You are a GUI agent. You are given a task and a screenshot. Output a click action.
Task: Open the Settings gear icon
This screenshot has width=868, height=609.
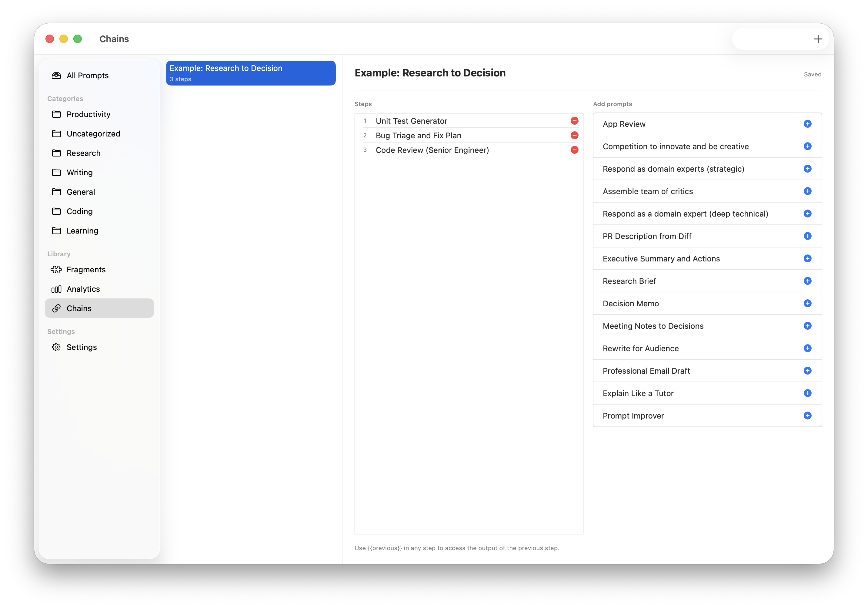(56, 347)
